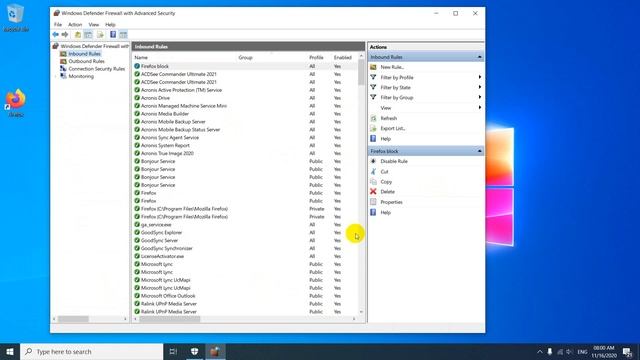Click the Up one level folder icon
640x360 pixels.
click(x=78, y=35)
